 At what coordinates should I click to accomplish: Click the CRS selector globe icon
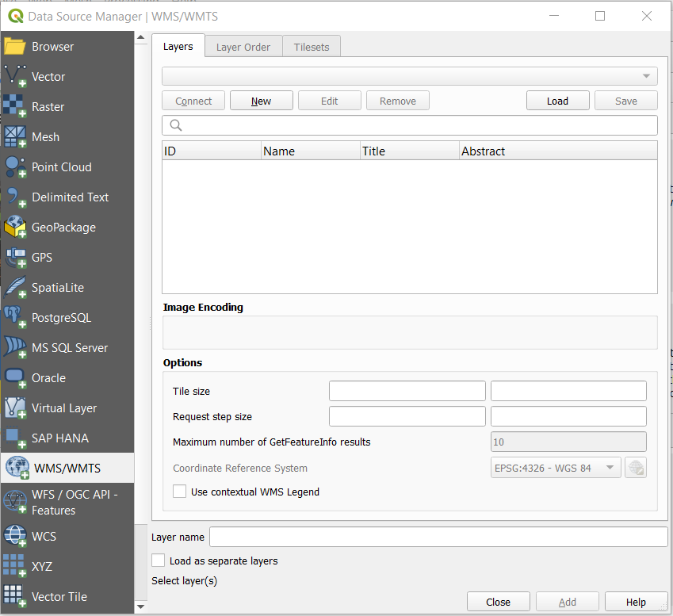pyautogui.click(x=636, y=468)
